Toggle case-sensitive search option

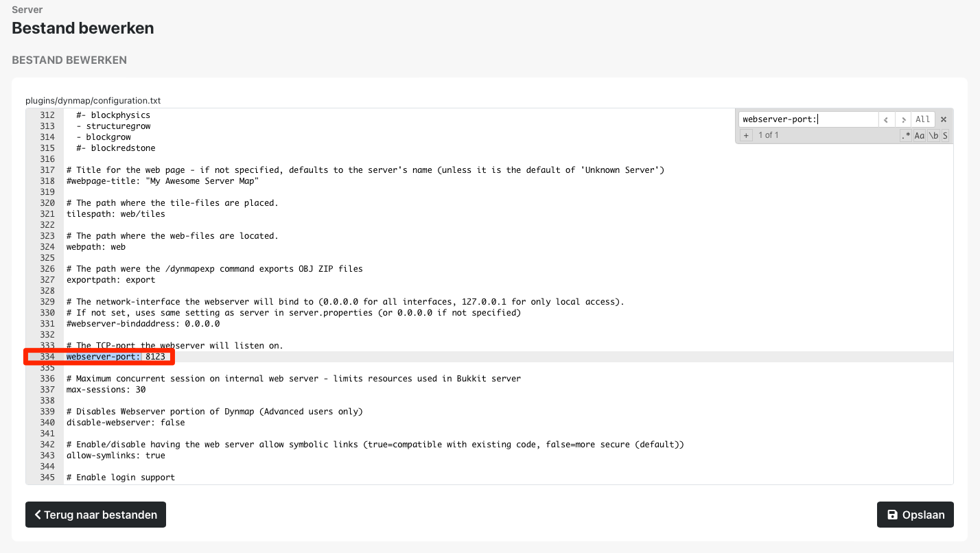[920, 136]
